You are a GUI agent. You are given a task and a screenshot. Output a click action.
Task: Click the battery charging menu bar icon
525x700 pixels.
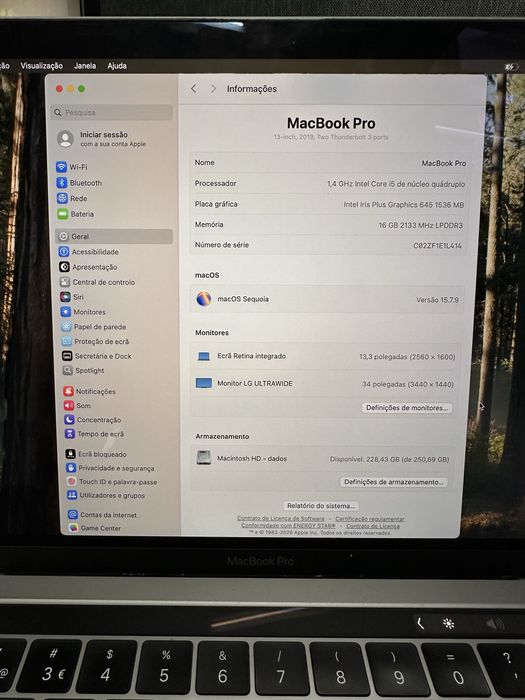(x=511, y=67)
